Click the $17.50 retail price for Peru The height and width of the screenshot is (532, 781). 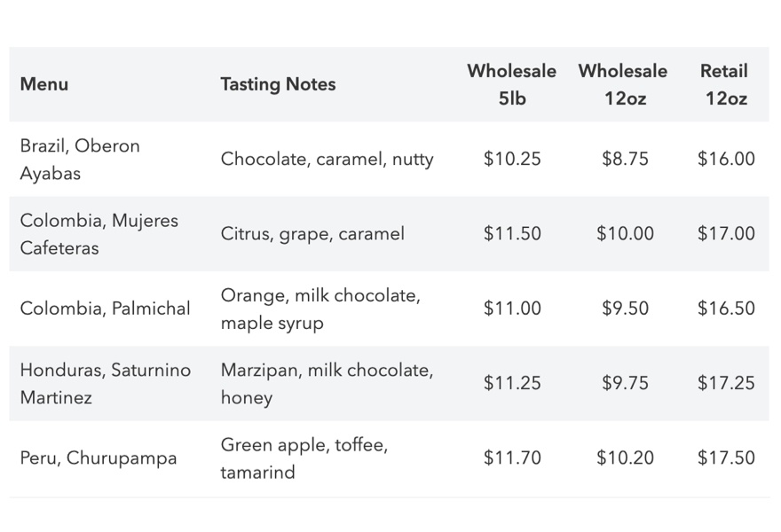726,458
